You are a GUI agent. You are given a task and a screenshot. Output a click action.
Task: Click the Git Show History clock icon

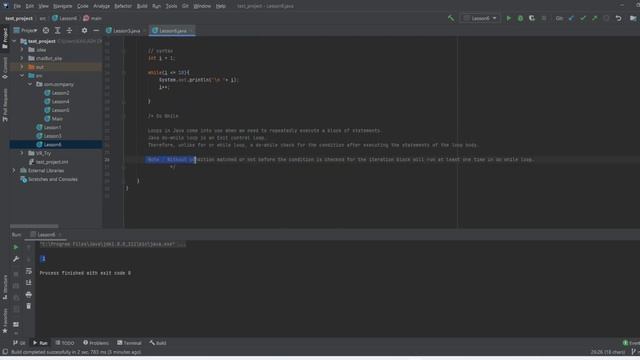(x=607, y=18)
